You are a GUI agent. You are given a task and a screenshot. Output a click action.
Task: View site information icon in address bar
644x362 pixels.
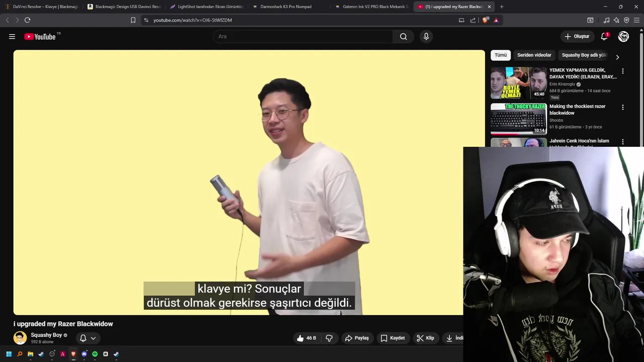pos(146,20)
